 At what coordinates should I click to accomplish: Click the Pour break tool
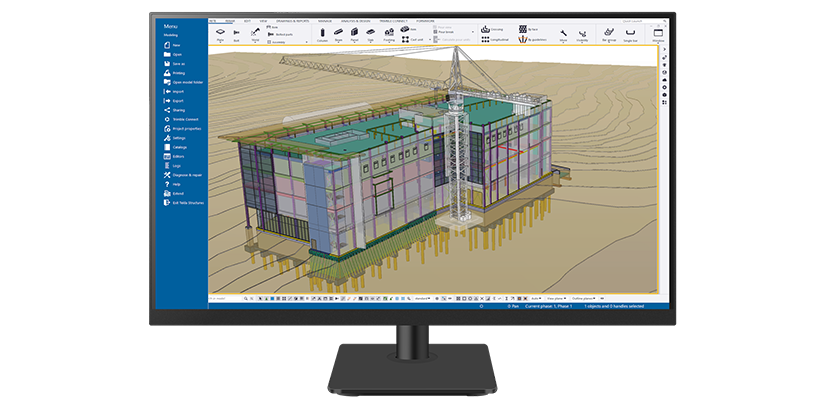pyautogui.click(x=445, y=32)
